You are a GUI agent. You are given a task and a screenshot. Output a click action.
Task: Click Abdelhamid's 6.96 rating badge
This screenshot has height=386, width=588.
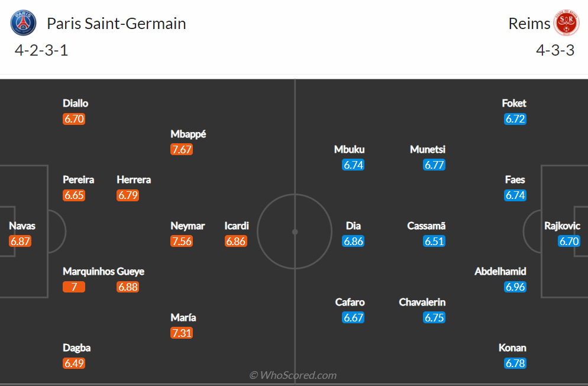point(515,287)
